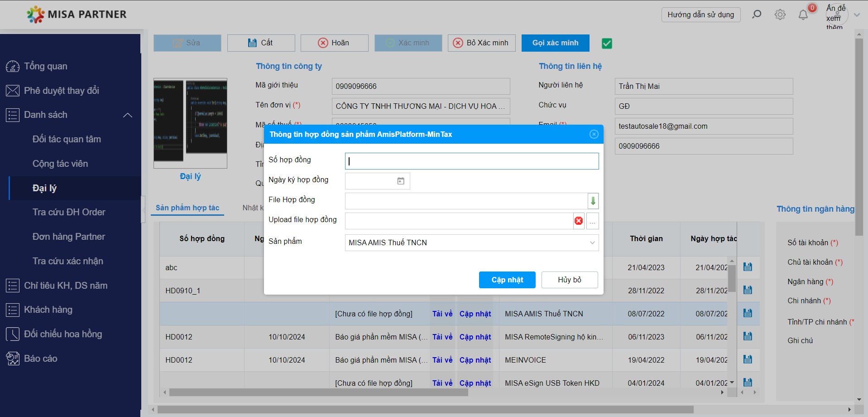Select Khách hàng in sidebar menu
Viewport: 868px width, 417px height.
click(x=48, y=310)
